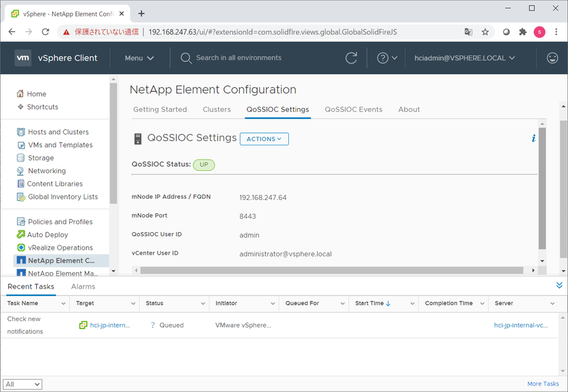Image resolution: width=568 pixels, height=392 pixels.
Task: Click the vSphere refresh icon
Action: point(351,58)
